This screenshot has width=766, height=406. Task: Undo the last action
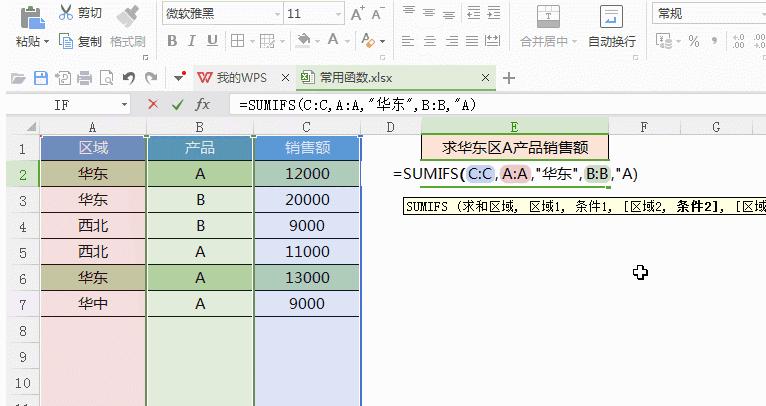point(129,78)
